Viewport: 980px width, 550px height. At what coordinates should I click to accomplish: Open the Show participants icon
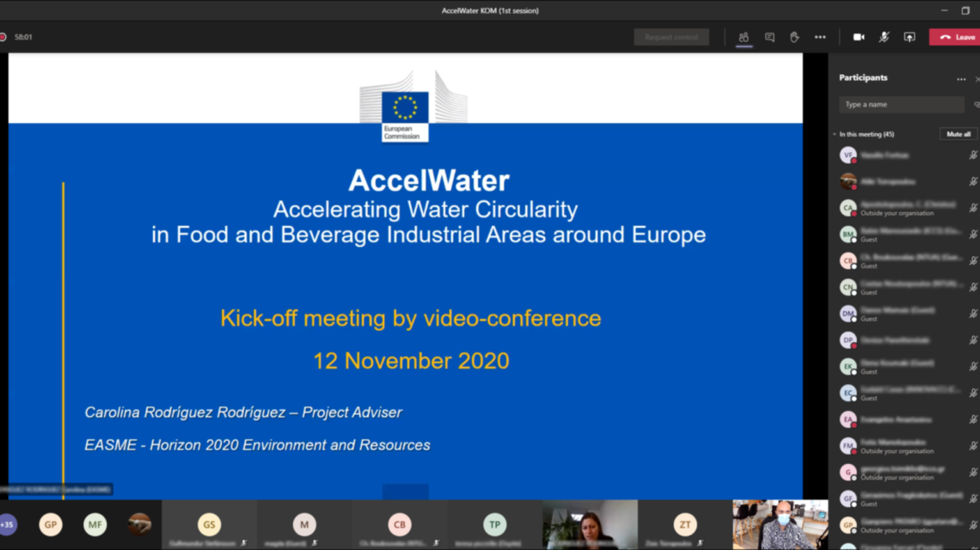tap(744, 37)
